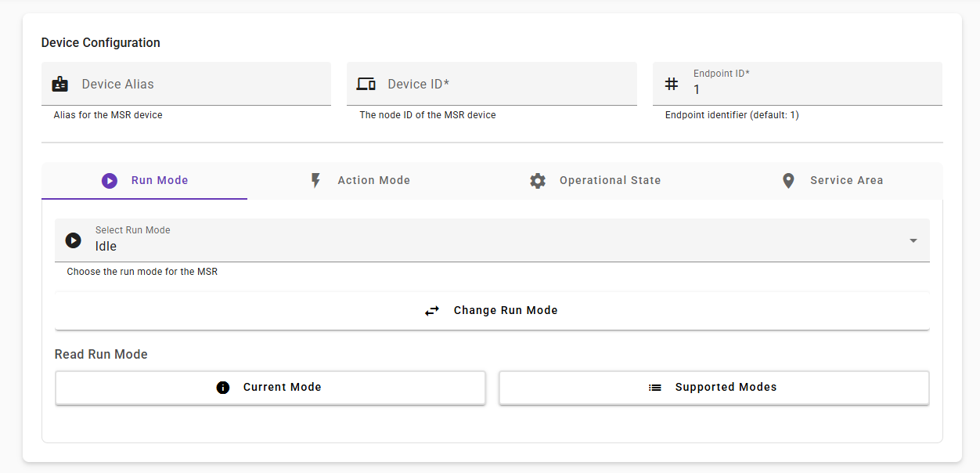Screen dimensions: 980x473
Task: Click the purple play icon on Run Mode tab
Action: 110,181
